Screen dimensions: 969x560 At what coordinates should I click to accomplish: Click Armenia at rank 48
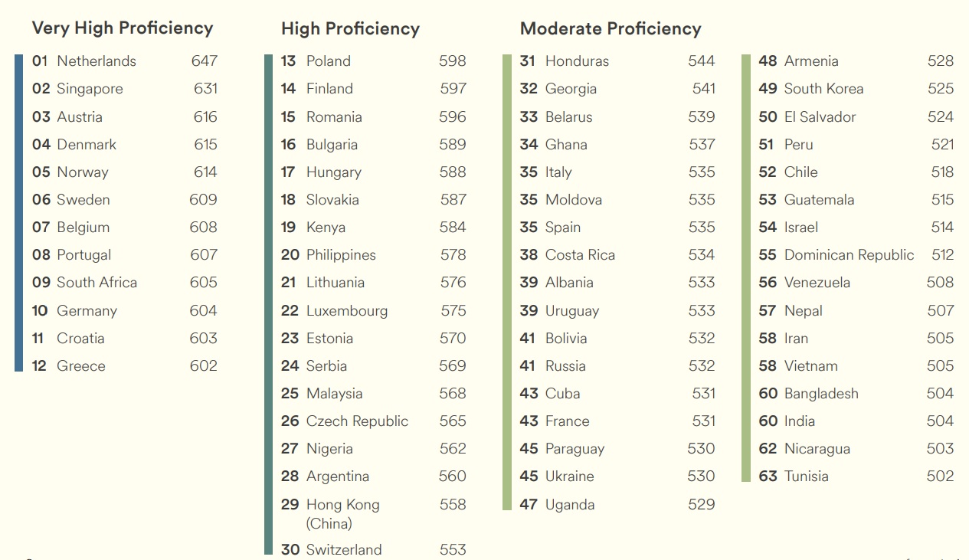(x=856, y=61)
